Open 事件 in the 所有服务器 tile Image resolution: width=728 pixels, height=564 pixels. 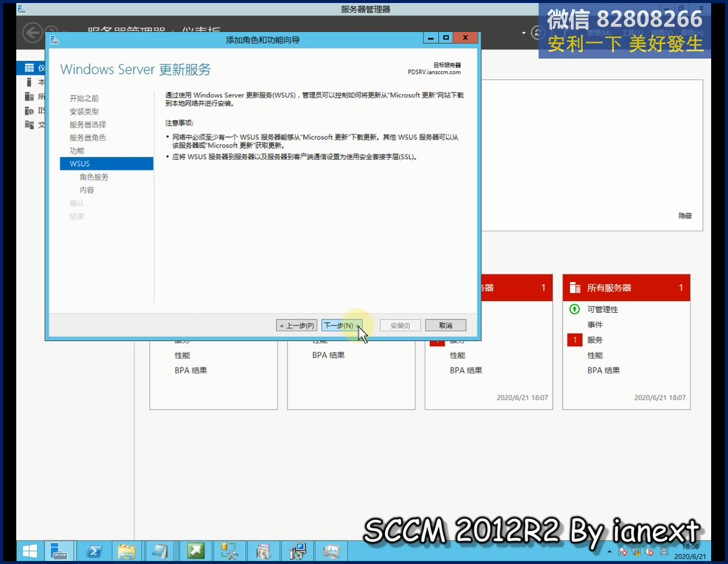595,325
